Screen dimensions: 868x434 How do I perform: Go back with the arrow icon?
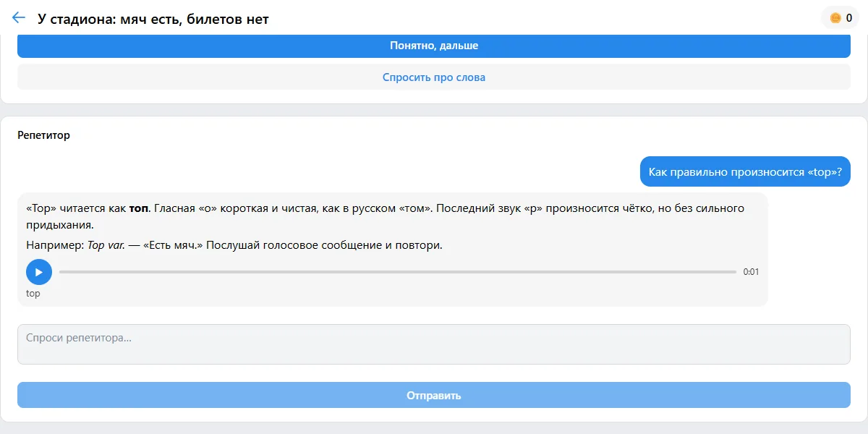[19, 18]
